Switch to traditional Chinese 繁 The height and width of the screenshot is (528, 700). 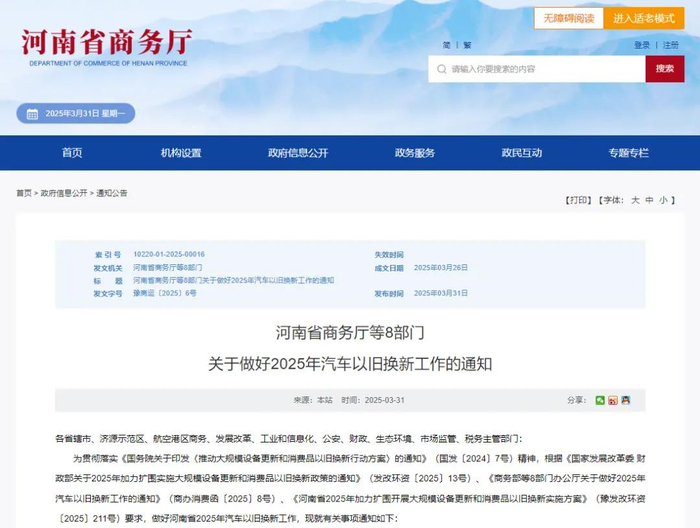point(467,45)
